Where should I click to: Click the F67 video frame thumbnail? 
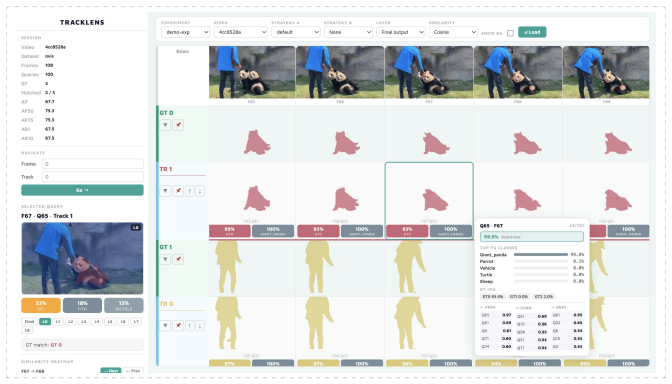point(429,72)
